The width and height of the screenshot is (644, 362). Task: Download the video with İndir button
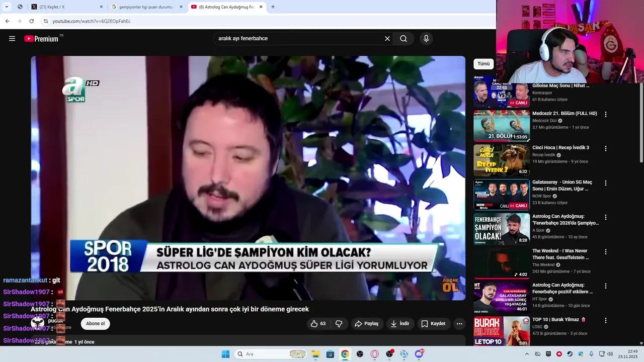(x=400, y=324)
